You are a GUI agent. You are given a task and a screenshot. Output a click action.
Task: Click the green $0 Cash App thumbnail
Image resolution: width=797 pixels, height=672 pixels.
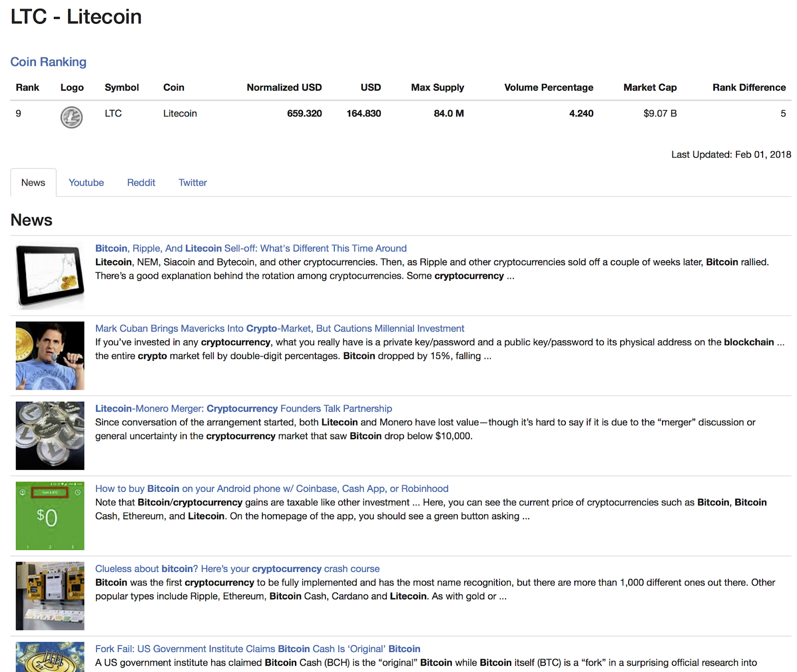tap(50, 516)
